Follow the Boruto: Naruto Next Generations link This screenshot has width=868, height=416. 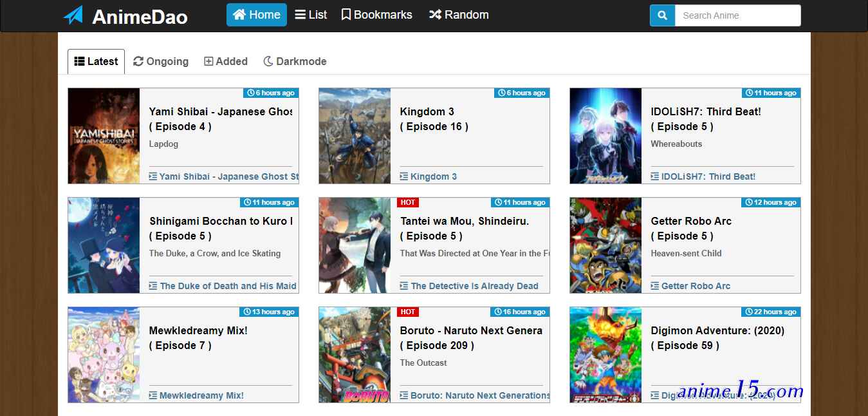click(x=475, y=395)
